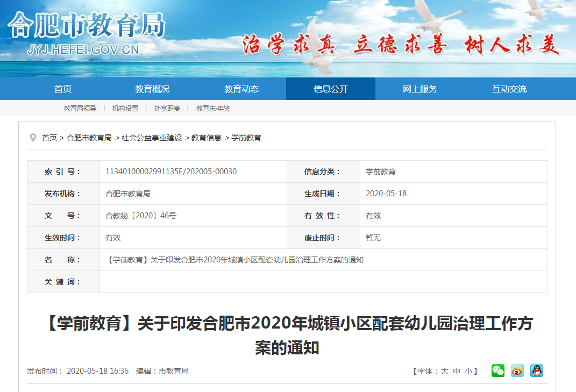Viewport: 576px width, 392px height.
Task: Go to the 教育动态 menu
Action: (240, 89)
